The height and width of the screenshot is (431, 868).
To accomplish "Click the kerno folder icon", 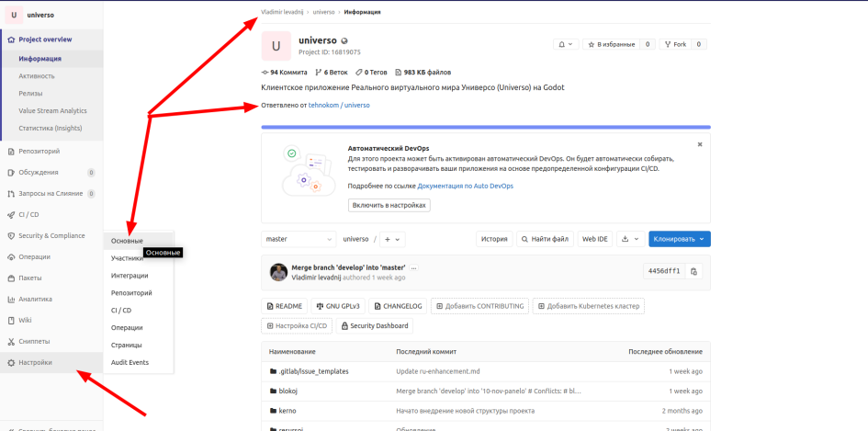I will coord(273,411).
